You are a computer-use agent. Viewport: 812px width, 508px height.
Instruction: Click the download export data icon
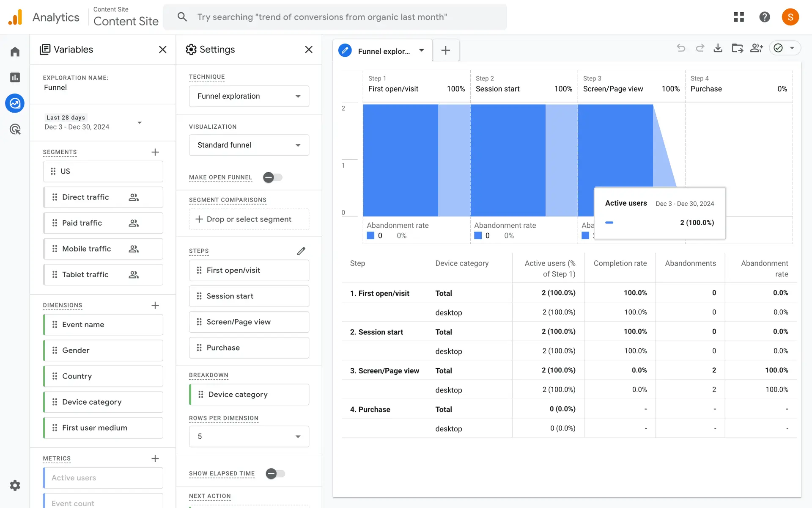pos(718,48)
